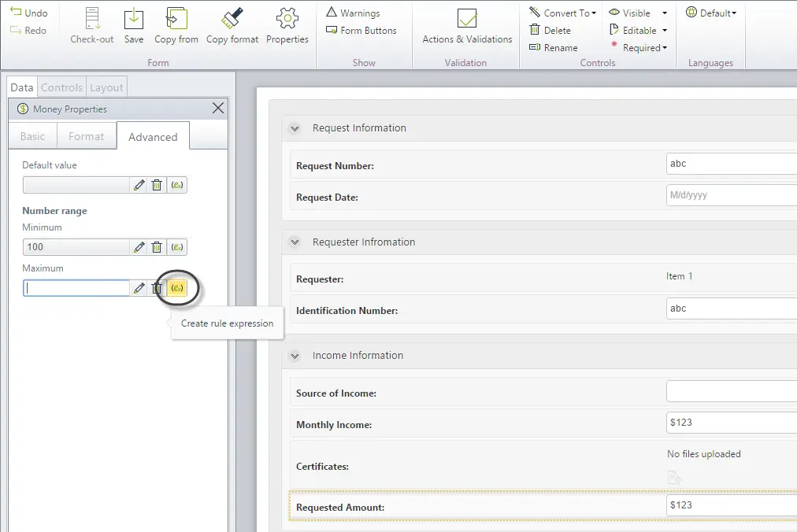Click the Maximum rule expression icon

[177, 288]
